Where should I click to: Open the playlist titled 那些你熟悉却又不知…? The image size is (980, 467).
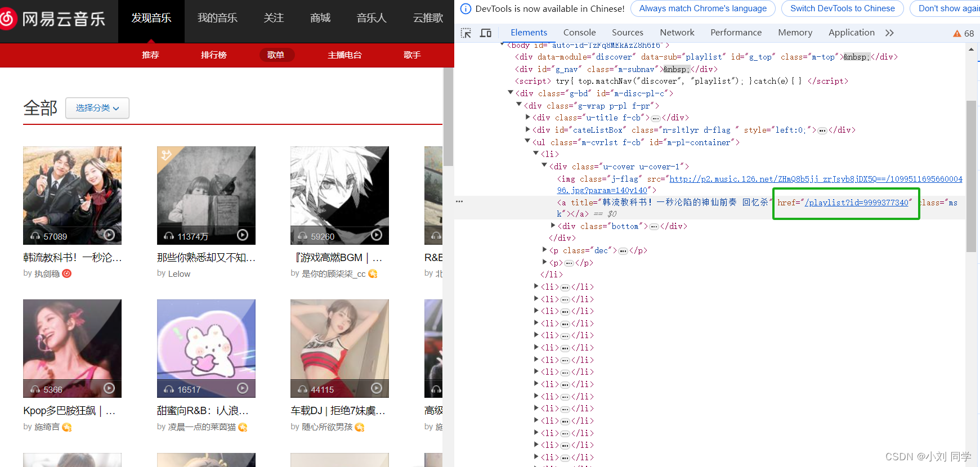point(206,258)
